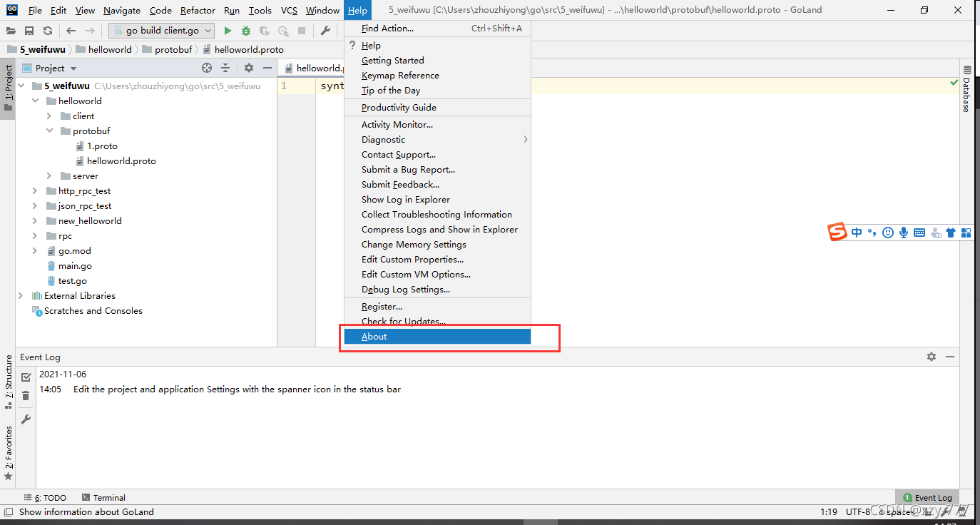Open the Refactor menu in the menu bar
The height and width of the screenshot is (525, 980).
pos(198,10)
